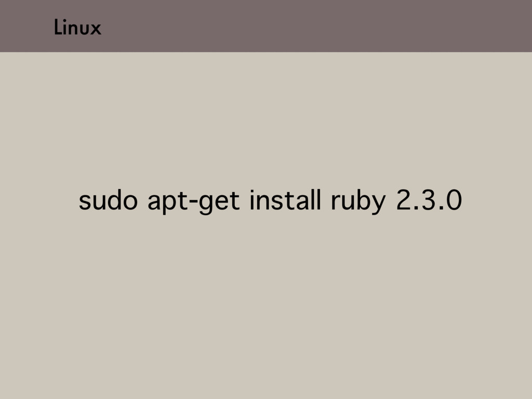The height and width of the screenshot is (399, 532).
Task: Click the word apt before the hyphen
Action: 168,203
